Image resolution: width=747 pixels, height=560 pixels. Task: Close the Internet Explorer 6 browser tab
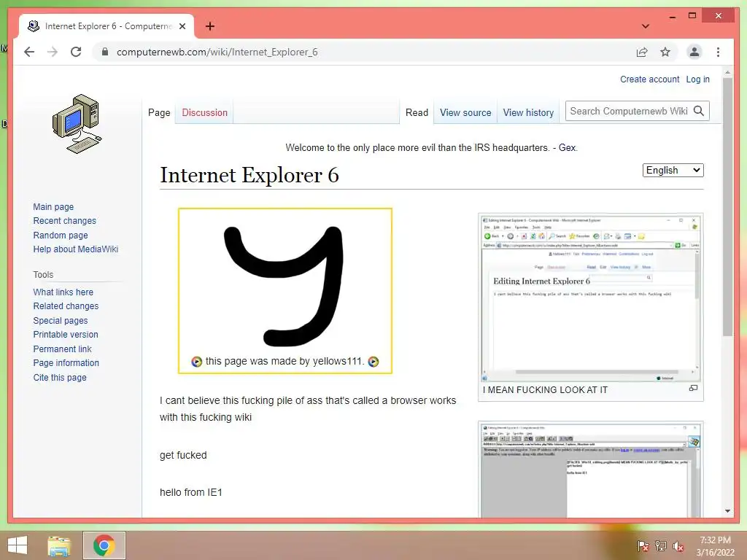(182, 26)
